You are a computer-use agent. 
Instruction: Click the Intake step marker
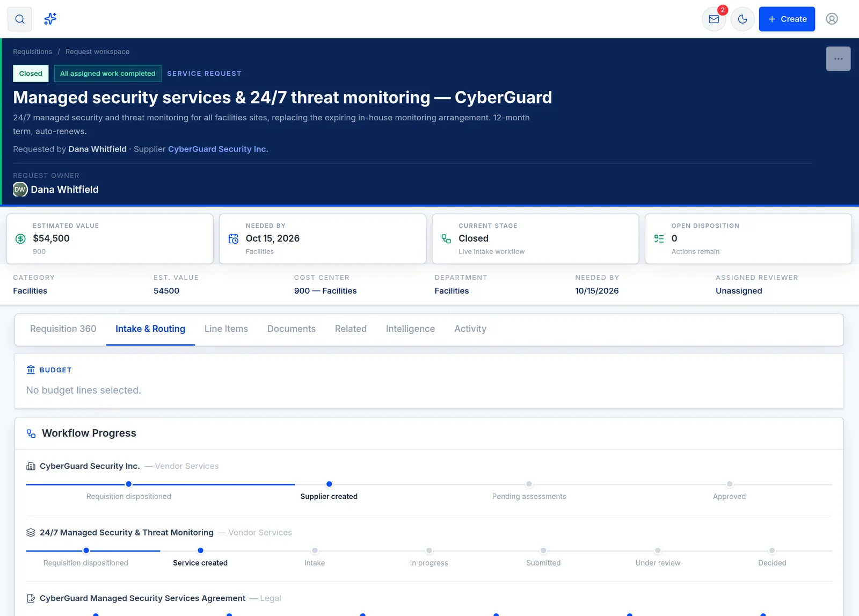coord(315,550)
